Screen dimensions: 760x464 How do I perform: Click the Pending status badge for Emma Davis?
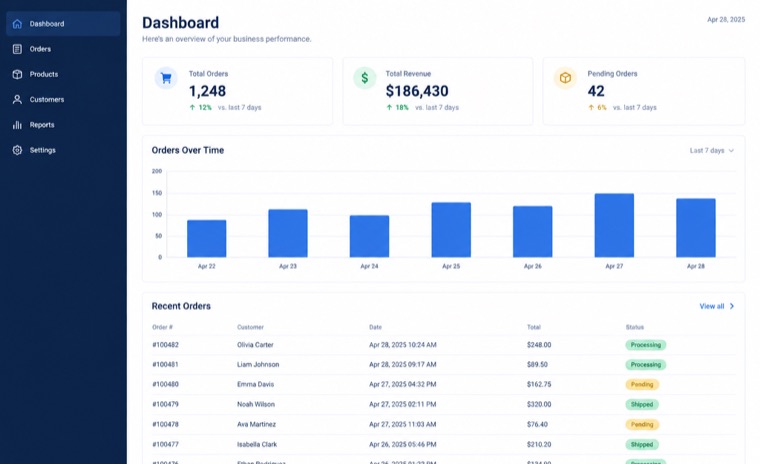(642, 384)
